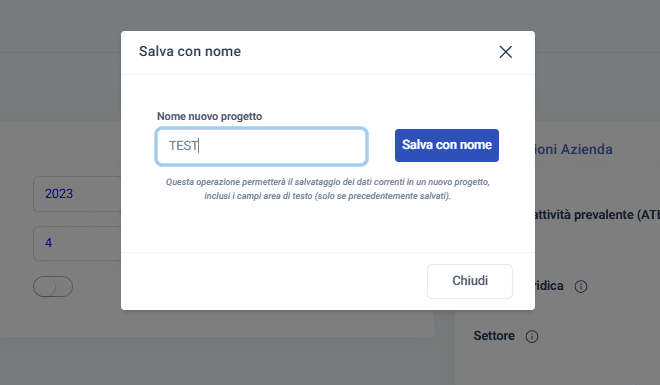Image resolution: width=660 pixels, height=385 pixels.
Task: Click the partially hidden ridica label
Action: click(549, 286)
